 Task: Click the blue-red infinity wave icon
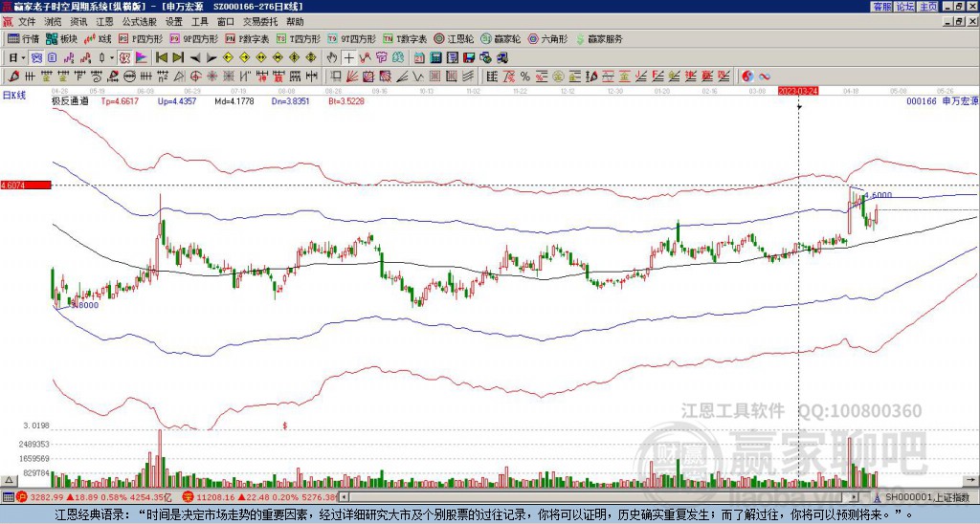pyautogui.click(x=764, y=76)
